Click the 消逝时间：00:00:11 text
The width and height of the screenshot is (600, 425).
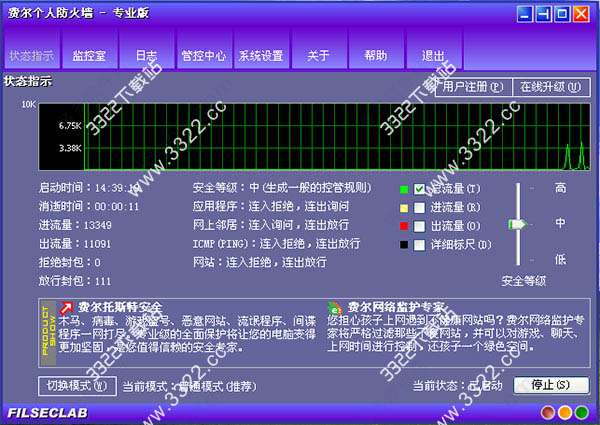(x=89, y=207)
